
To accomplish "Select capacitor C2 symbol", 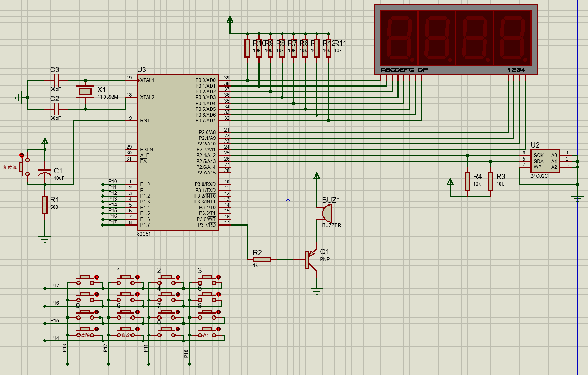I will (x=56, y=109).
